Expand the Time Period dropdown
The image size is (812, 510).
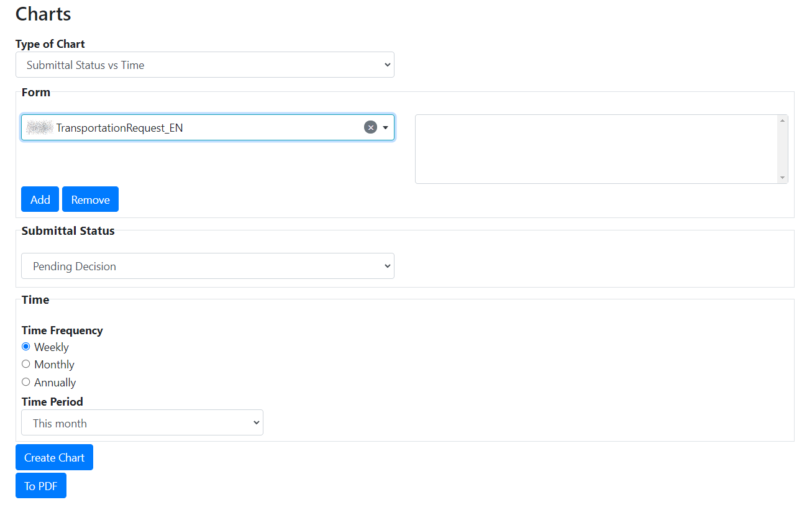point(142,423)
